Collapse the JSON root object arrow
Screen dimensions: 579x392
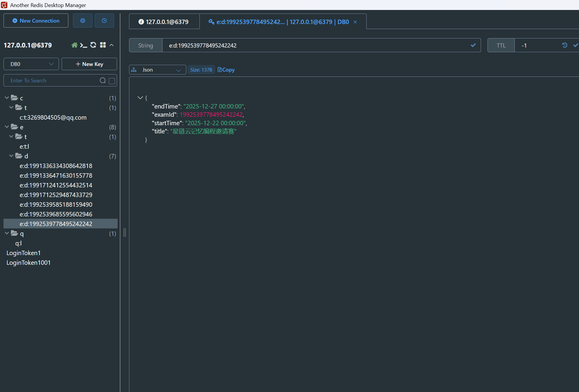(x=140, y=98)
